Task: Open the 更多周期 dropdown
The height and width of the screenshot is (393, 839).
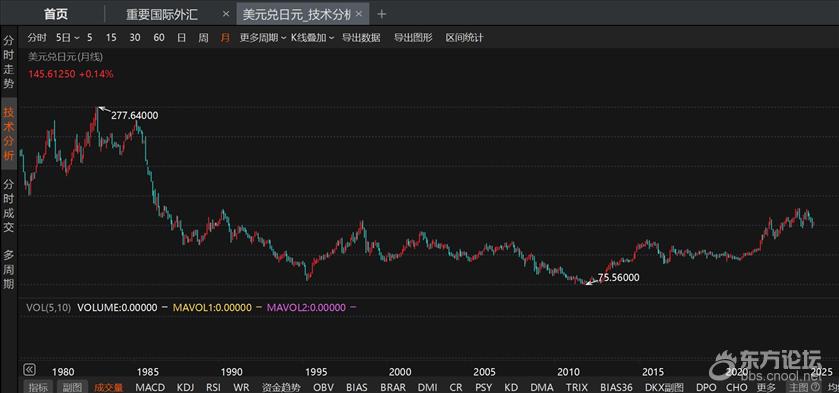Action: tap(262, 37)
